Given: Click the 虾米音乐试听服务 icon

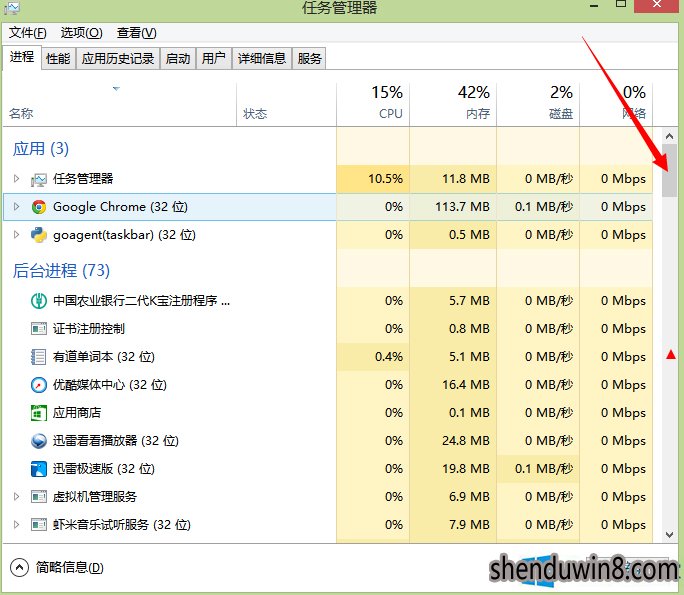Looking at the screenshot, I should (x=39, y=524).
